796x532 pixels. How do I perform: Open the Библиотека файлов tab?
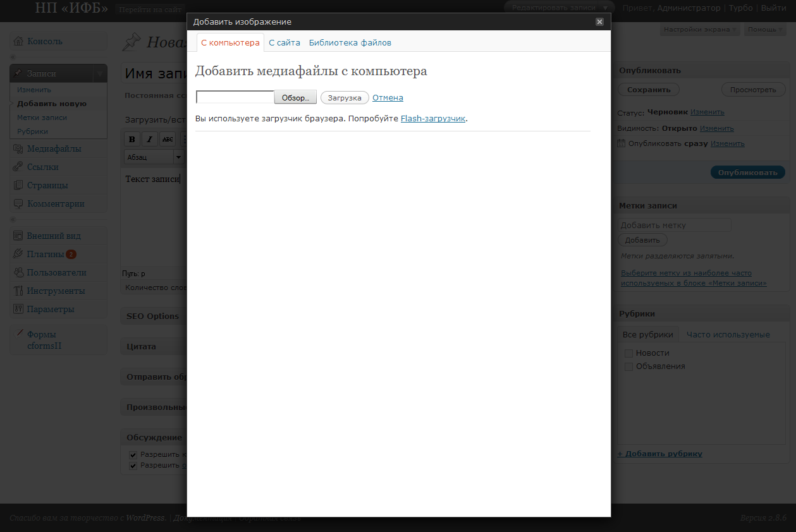click(350, 43)
